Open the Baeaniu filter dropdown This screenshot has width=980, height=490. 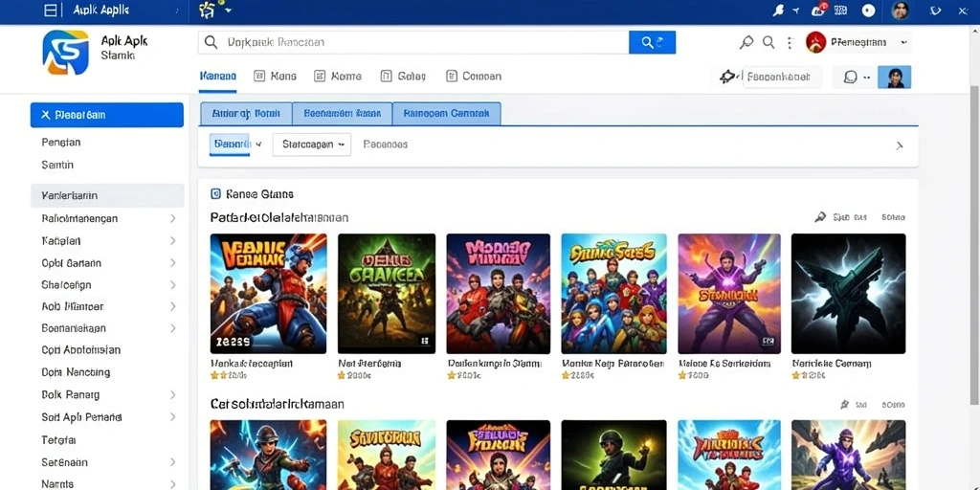click(x=235, y=145)
